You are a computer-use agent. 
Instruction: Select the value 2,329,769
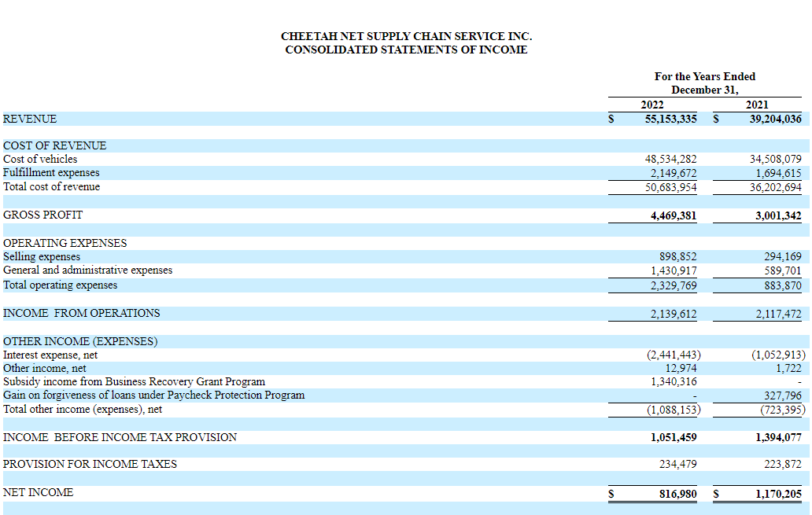click(674, 285)
